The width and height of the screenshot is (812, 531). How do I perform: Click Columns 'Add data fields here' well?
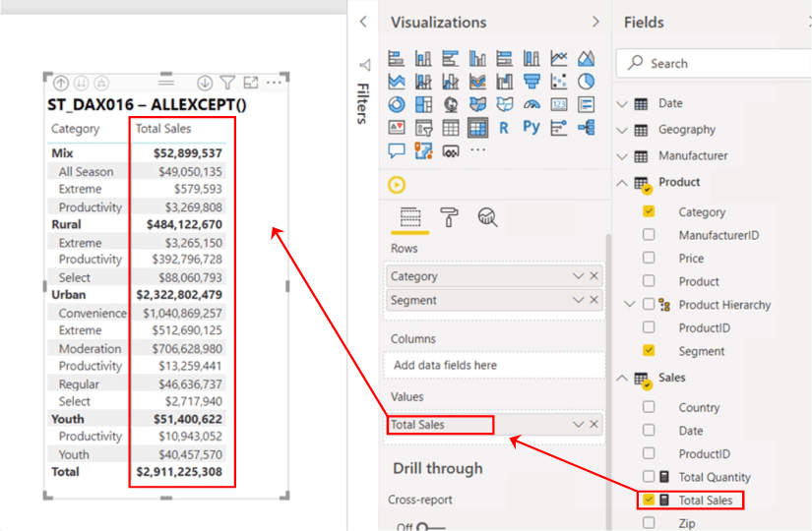point(494,366)
